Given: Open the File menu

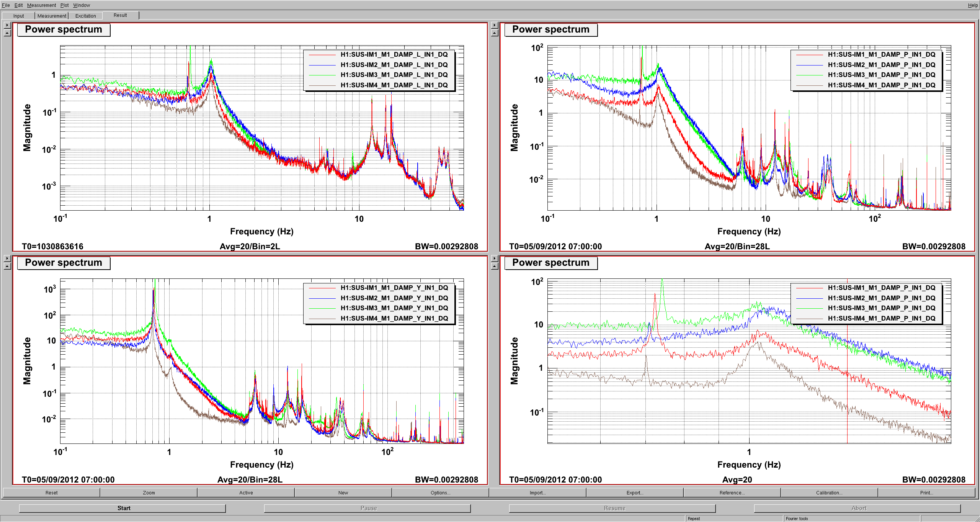Looking at the screenshot, I should click(6, 5).
